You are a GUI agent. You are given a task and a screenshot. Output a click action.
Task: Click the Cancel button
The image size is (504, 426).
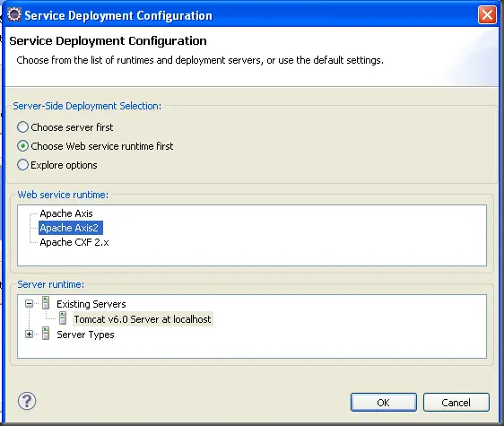[x=456, y=402]
